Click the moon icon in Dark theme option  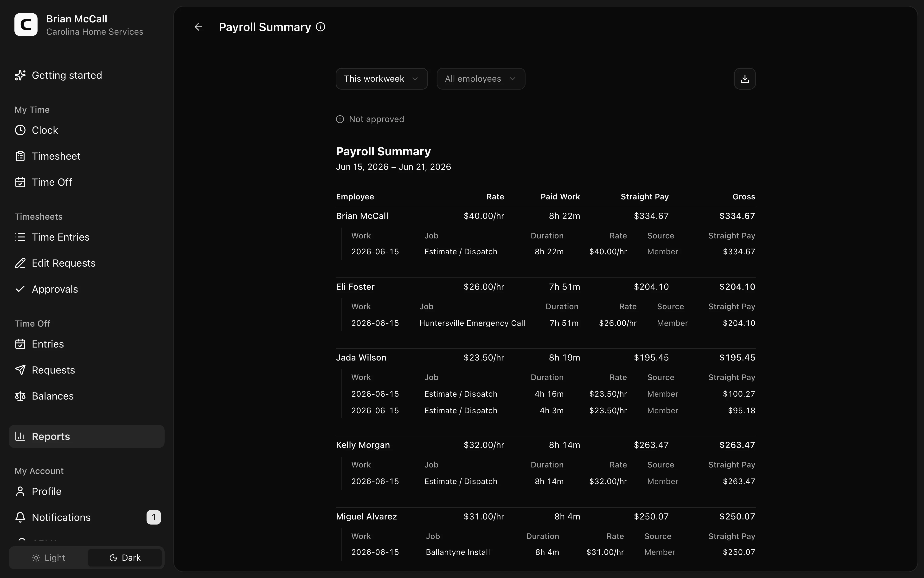[113, 558]
